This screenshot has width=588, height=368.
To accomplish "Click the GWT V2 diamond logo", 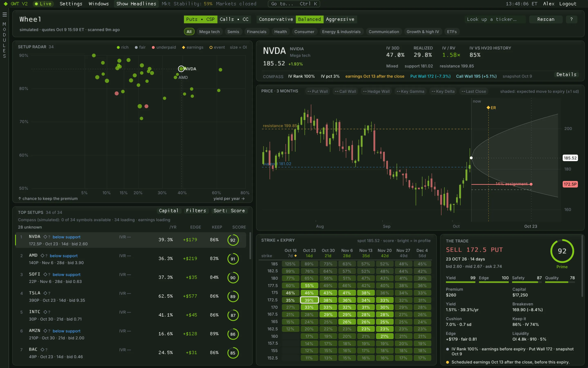I will pyautogui.click(x=6, y=4).
